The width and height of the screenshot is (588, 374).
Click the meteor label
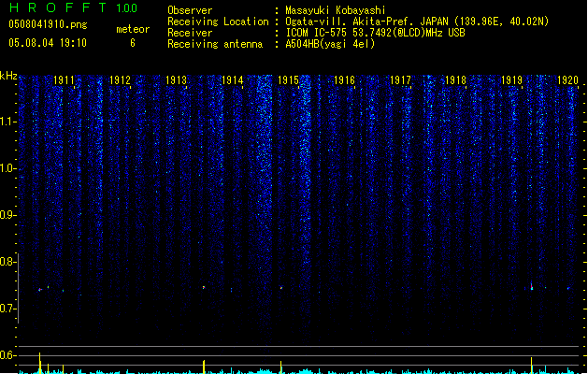pyautogui.click(x=133, y=29)
